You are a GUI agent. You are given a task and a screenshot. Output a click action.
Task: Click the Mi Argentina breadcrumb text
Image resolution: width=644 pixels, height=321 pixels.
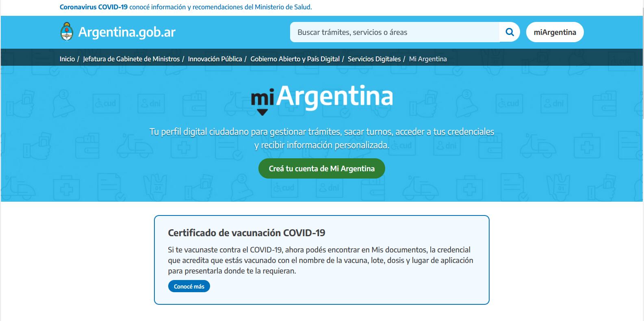click(428, 59)
